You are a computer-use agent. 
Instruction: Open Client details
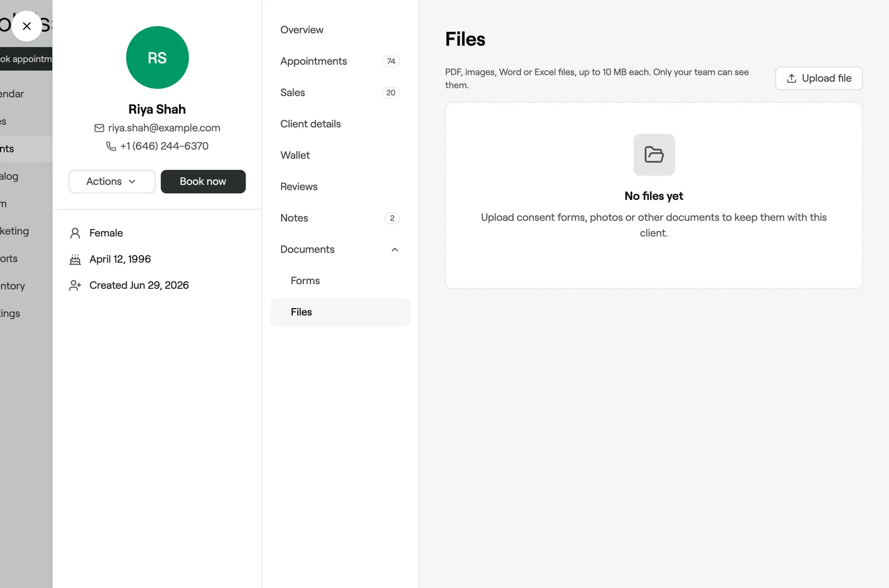point(340,124)
